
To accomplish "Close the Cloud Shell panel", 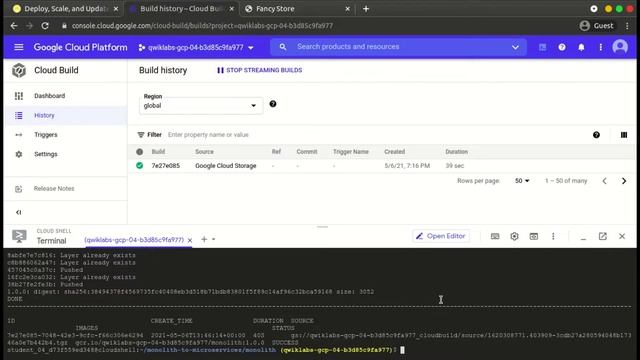I will point(622,236).
